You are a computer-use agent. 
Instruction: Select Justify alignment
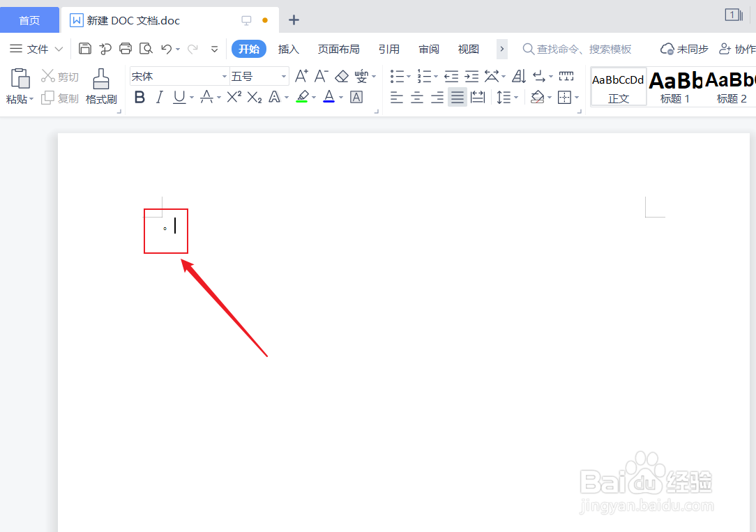[457, 98]
